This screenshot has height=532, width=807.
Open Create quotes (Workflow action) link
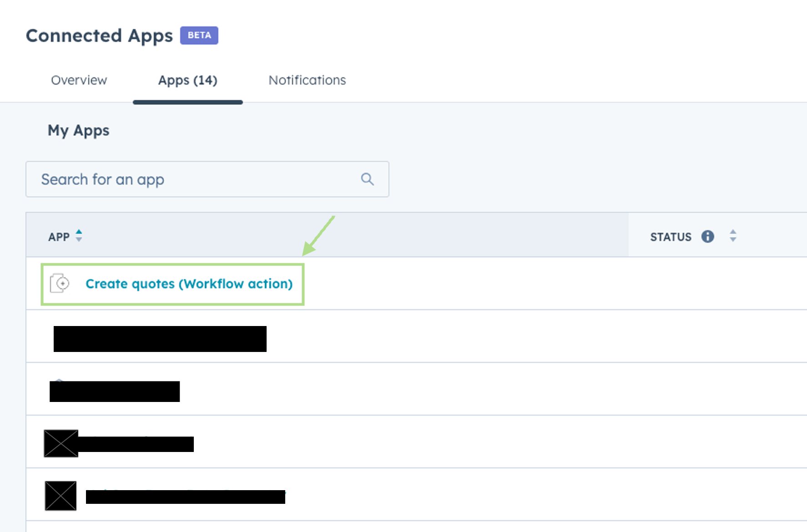pos(189,284)
